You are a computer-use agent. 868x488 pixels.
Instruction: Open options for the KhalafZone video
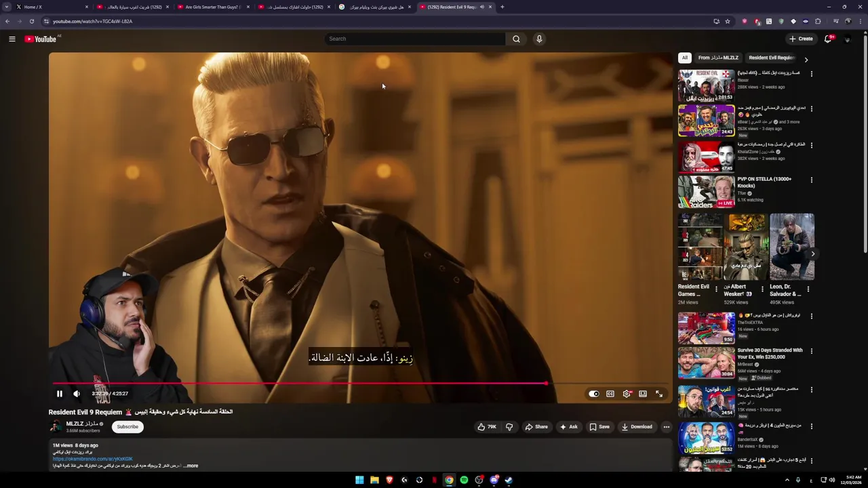click(x=812, y=145)
